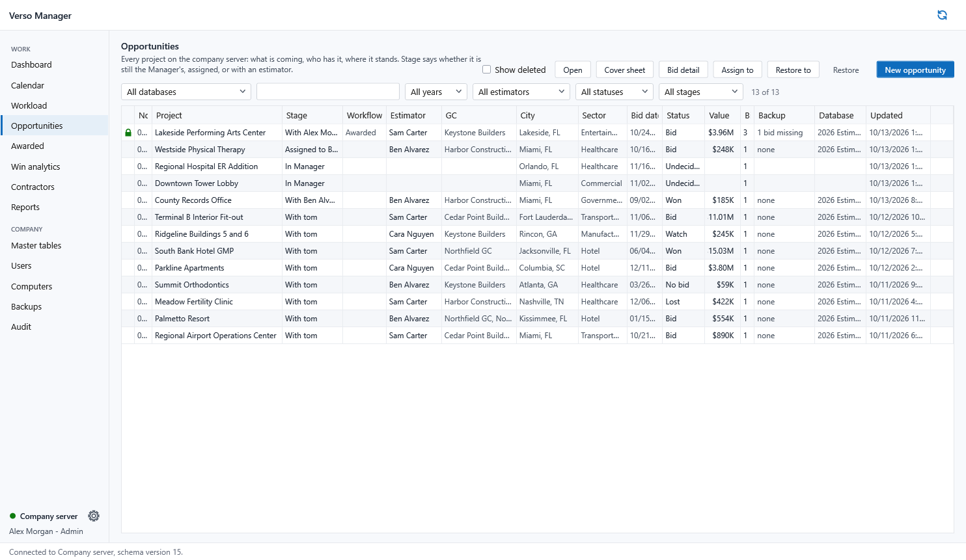Open the All stages dropdown

coord(701,92)
